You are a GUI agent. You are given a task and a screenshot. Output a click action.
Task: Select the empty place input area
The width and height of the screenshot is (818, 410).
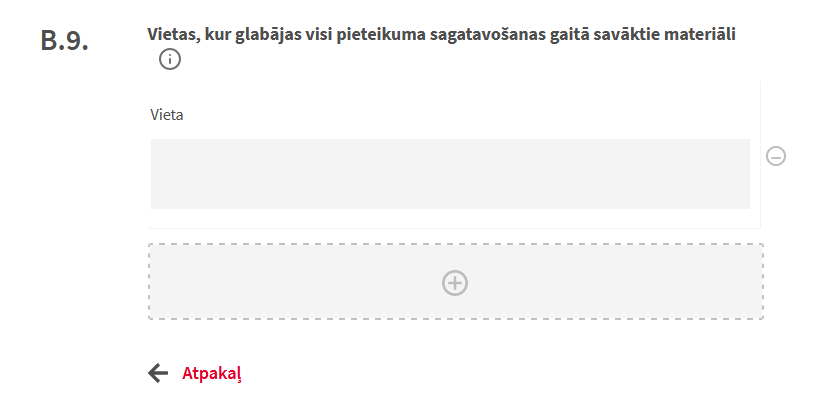[450, 174]
